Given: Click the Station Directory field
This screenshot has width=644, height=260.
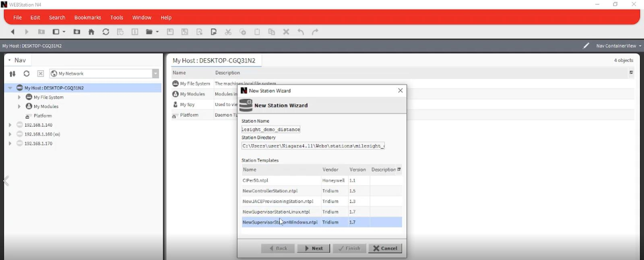Looking at the screenshot, I should coord(313,146).
